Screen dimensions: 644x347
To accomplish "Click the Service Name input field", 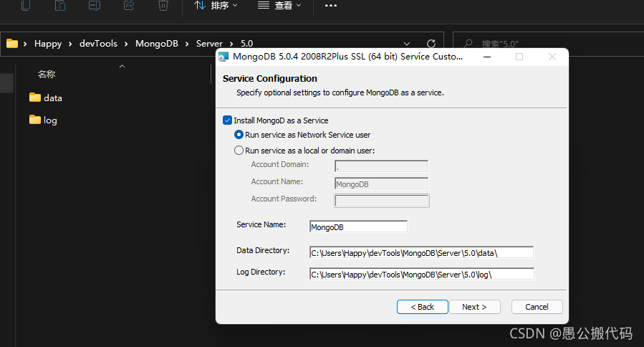I will click(359, 227).
